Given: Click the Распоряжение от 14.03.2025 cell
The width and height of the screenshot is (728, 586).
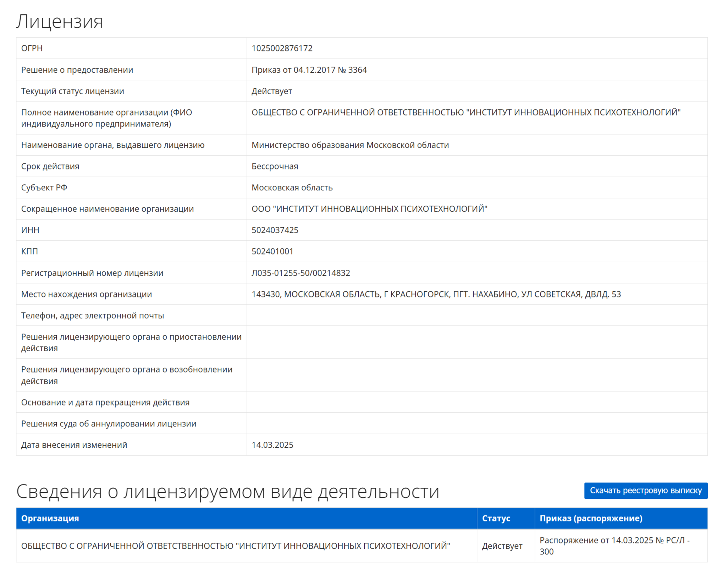Looking at the screenshot, I should [614, 546].
